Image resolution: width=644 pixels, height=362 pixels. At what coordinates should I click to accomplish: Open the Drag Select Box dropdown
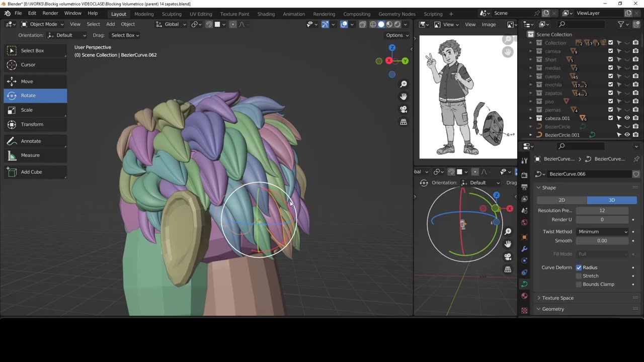[x=125, y=35]
